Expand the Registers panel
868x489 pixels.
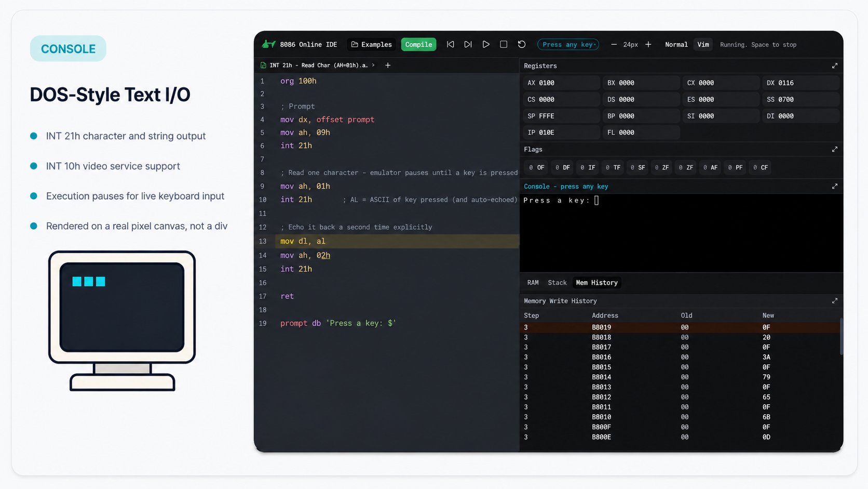click(835, 66)
